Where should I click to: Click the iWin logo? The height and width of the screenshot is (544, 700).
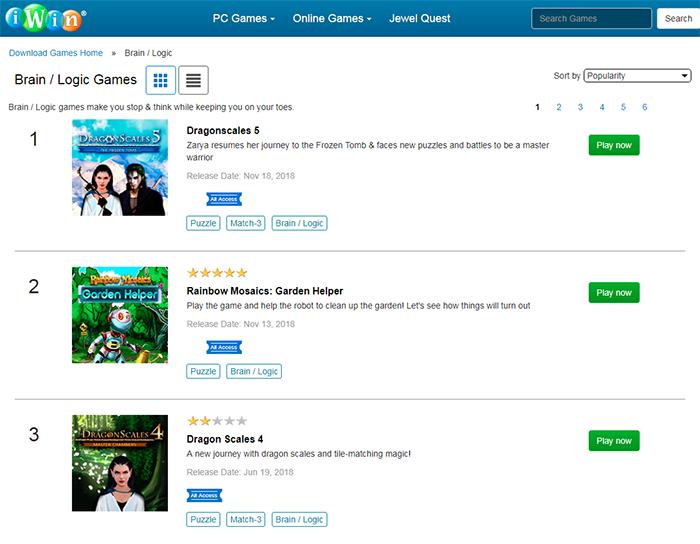click(45, 18)
